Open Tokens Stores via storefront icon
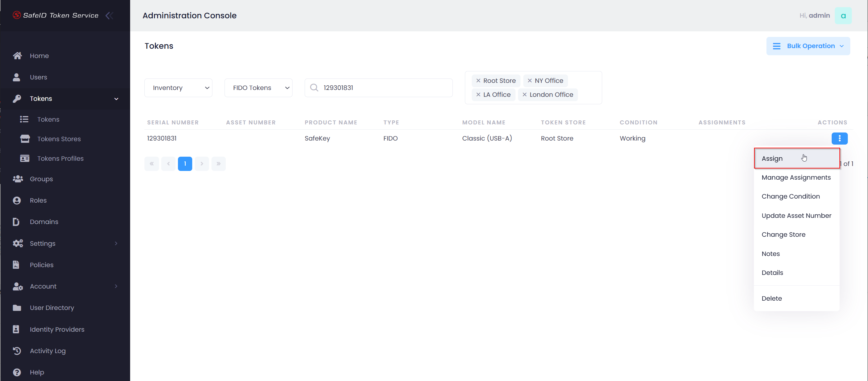 point(25,139)
